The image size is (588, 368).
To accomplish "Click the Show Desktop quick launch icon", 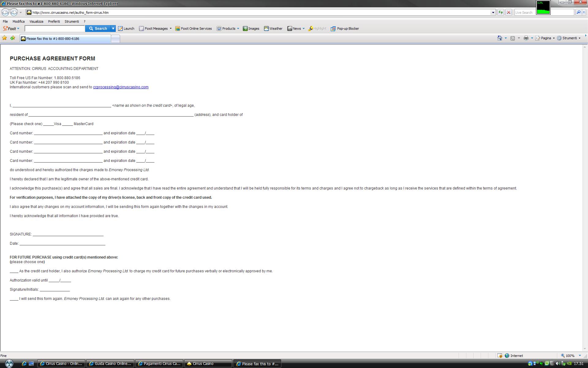I will pos(31,364).
